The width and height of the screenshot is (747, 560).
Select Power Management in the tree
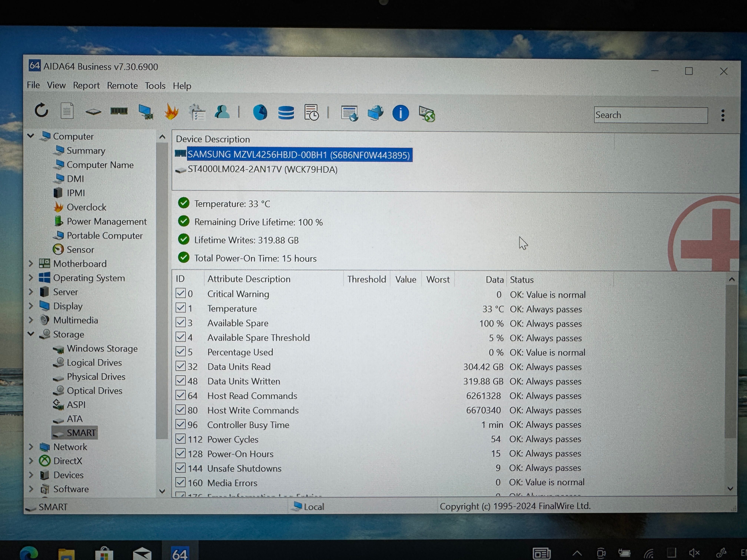(100, 221)
